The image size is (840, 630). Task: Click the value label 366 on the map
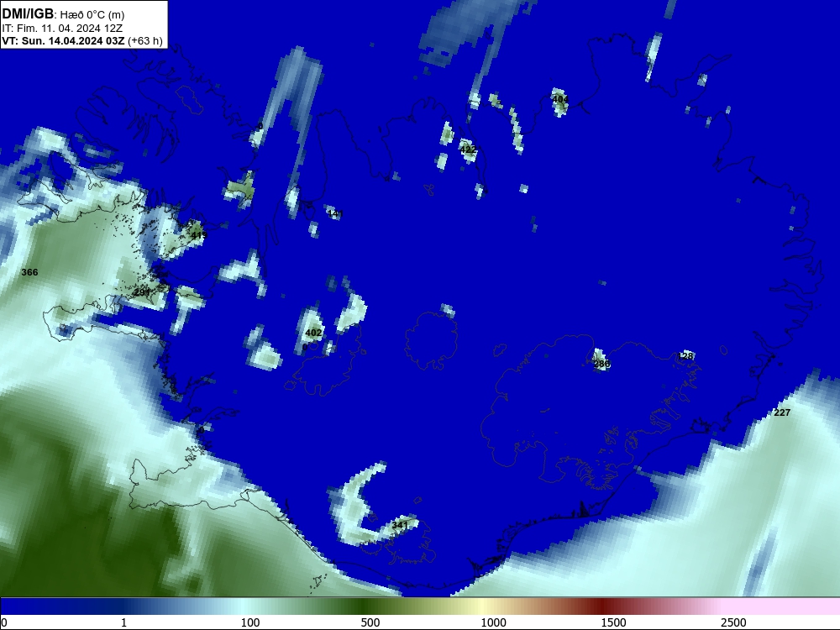click(29, 272)
